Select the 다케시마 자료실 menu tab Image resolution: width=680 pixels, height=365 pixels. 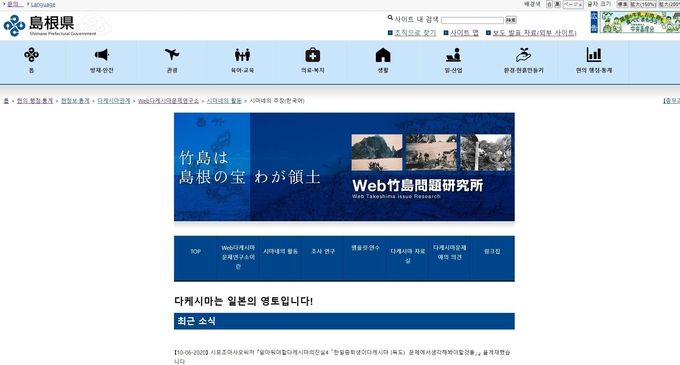coord(408,258)
